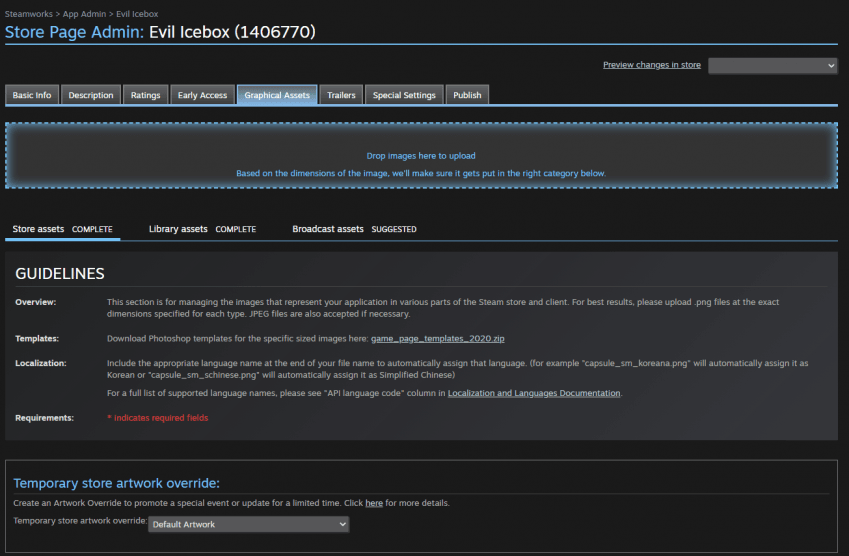Click the Requirements: guideline label

point(44,418)
